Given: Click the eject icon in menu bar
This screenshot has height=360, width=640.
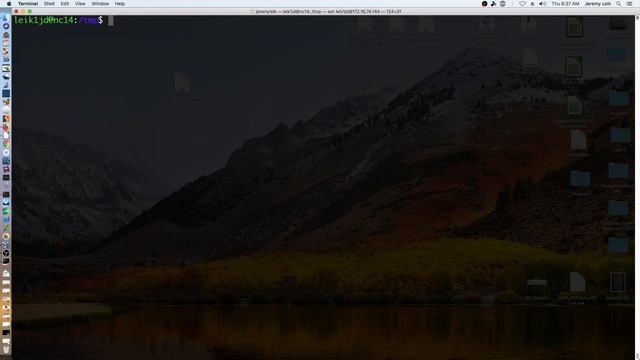Looking at the screenshot, I should point(532,4).
